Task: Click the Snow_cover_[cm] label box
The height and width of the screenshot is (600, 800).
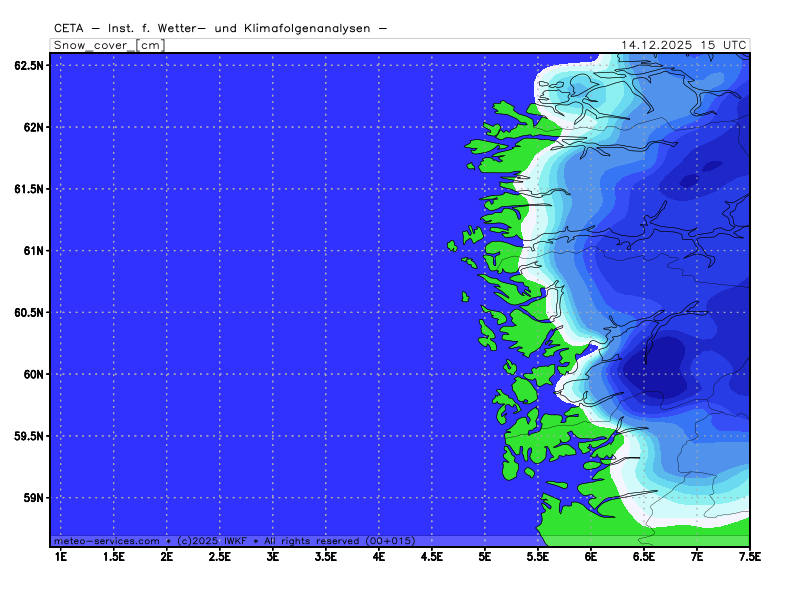Action: pyautogui.click(x=107, y=45)
